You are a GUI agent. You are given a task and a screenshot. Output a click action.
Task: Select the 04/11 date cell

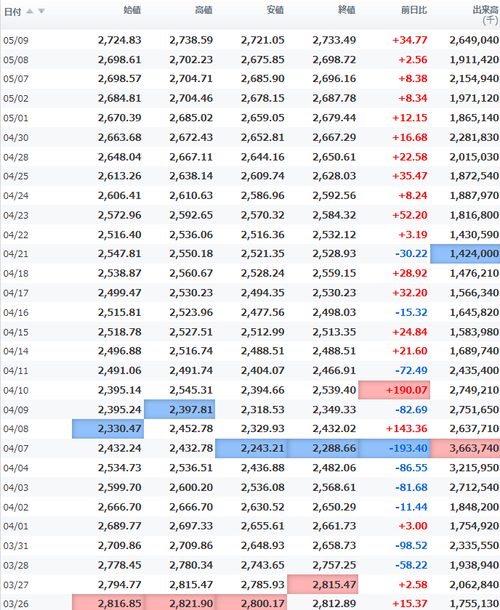click(16, 371)
